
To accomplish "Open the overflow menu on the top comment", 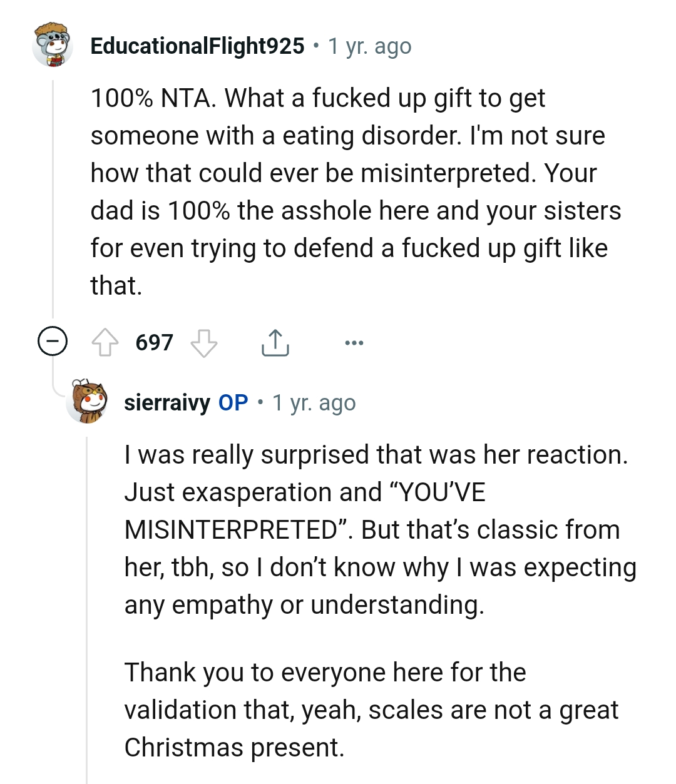I will point(354,342).
